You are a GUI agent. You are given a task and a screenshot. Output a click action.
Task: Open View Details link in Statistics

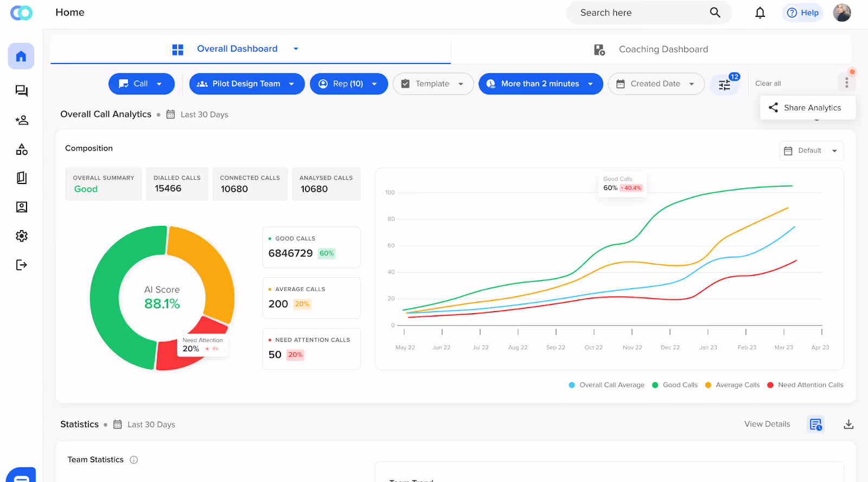[767, 424]
